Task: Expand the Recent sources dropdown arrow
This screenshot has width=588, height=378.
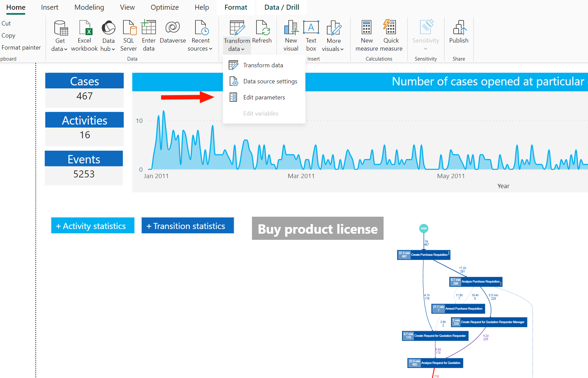Action: pos(211,49)
